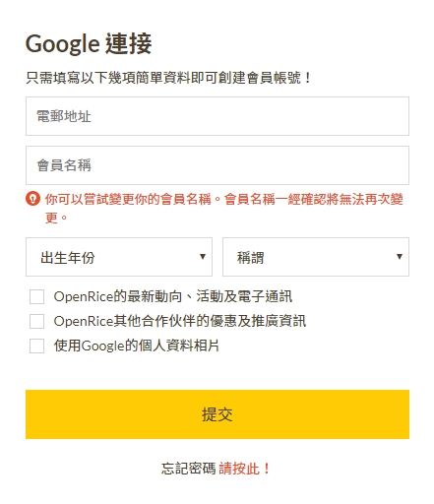Click the arrow on the 稱謂 dropdown
The height and width of the screenshot is (504, 434).
[x=400, y=257]
